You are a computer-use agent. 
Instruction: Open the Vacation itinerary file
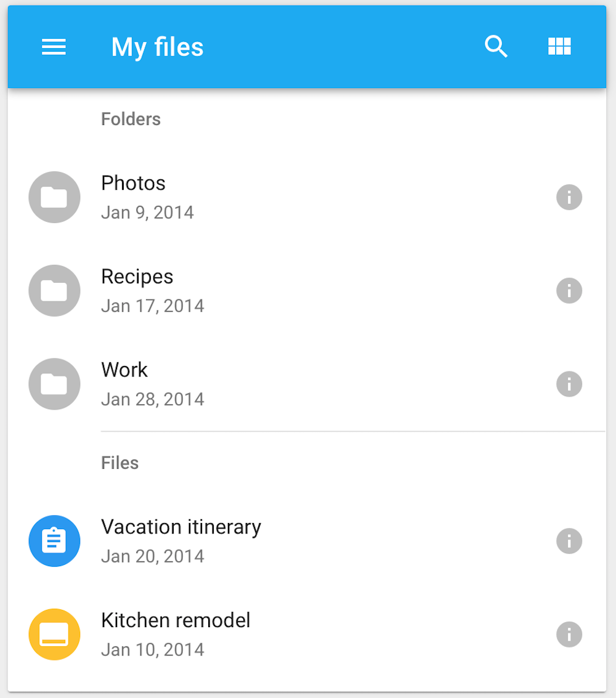[x=307, y=541]
